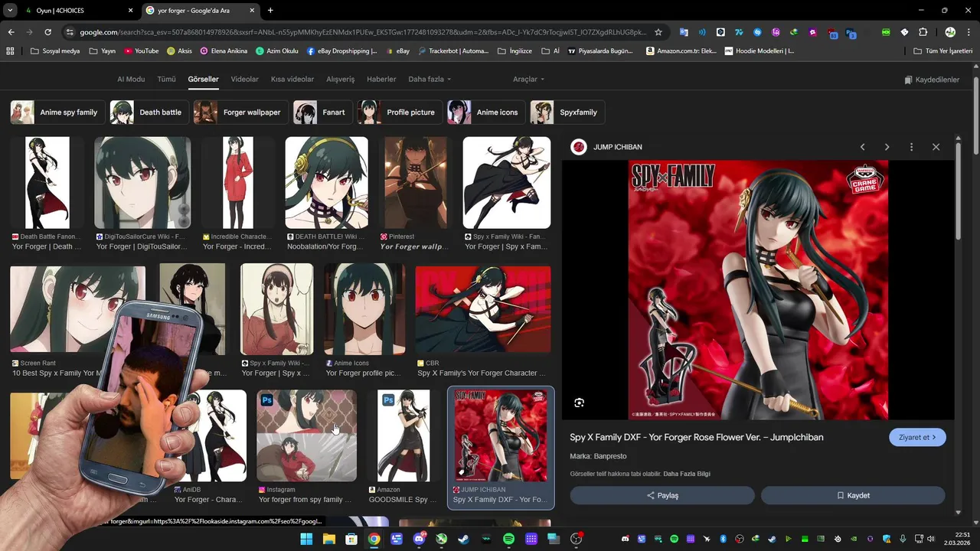Open File Explorer from the taskbar
980x551 pixels.
point(328,539)
